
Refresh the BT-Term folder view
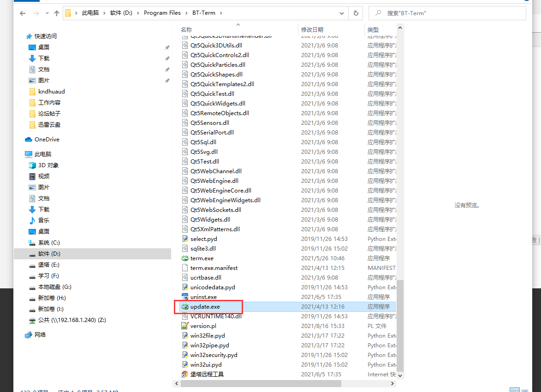pyautogui.click(x=356, y=13)
